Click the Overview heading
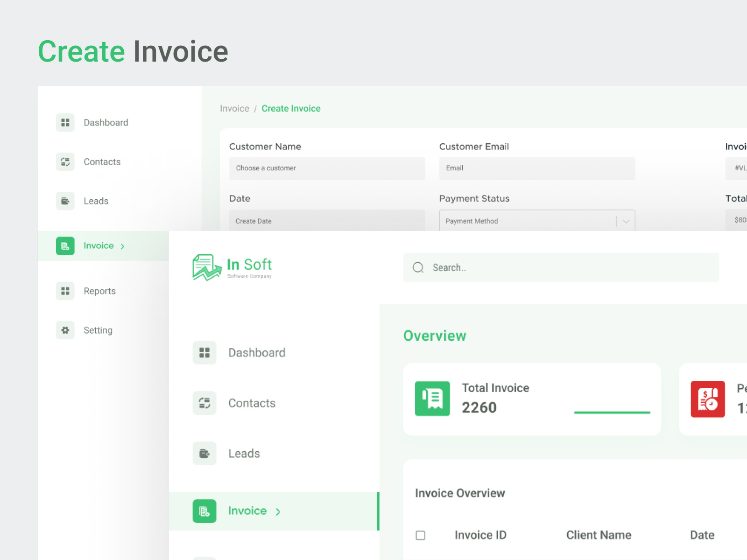Image resolution: width=747 pixels, height=560 pixels. [435, 336]
